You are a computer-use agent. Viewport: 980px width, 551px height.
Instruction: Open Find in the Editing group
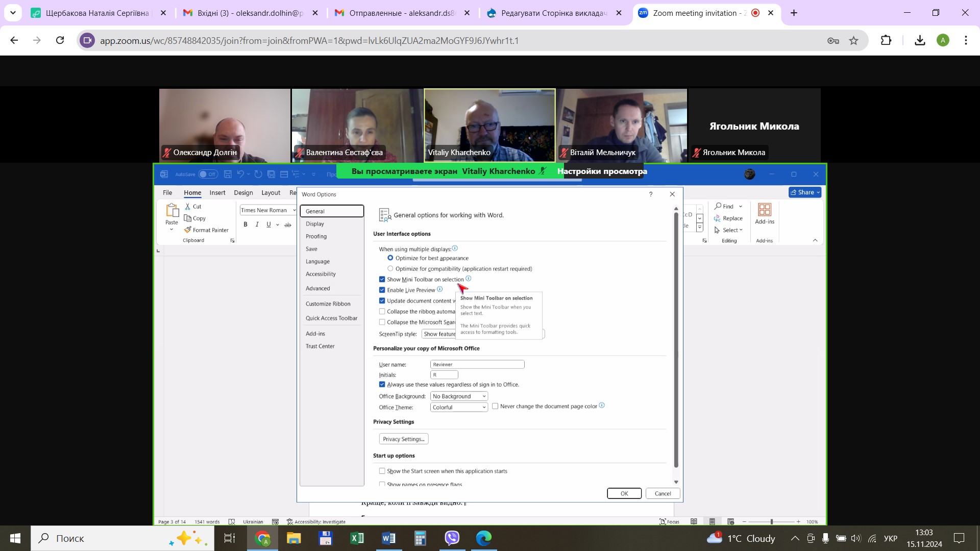[x=725, y=207]
